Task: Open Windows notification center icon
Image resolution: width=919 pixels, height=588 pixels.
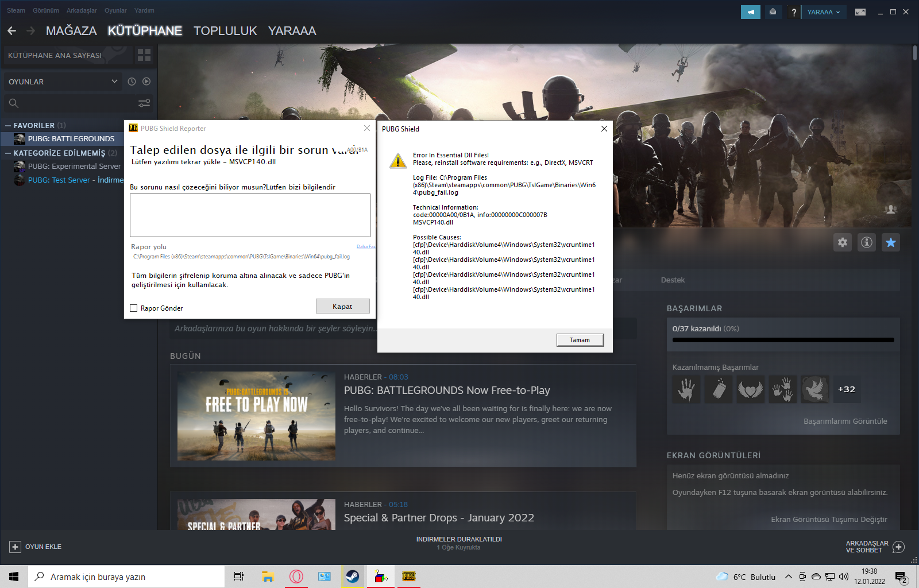Action: 901,577
